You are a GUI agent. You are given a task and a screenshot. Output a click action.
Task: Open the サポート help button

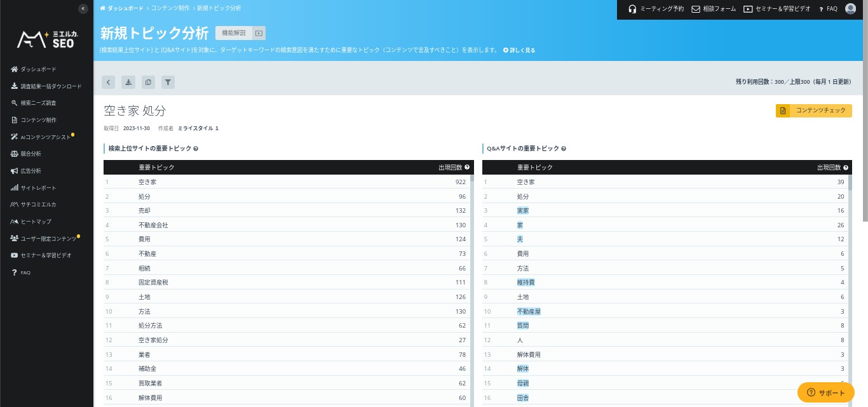click(x=825, y=392)
